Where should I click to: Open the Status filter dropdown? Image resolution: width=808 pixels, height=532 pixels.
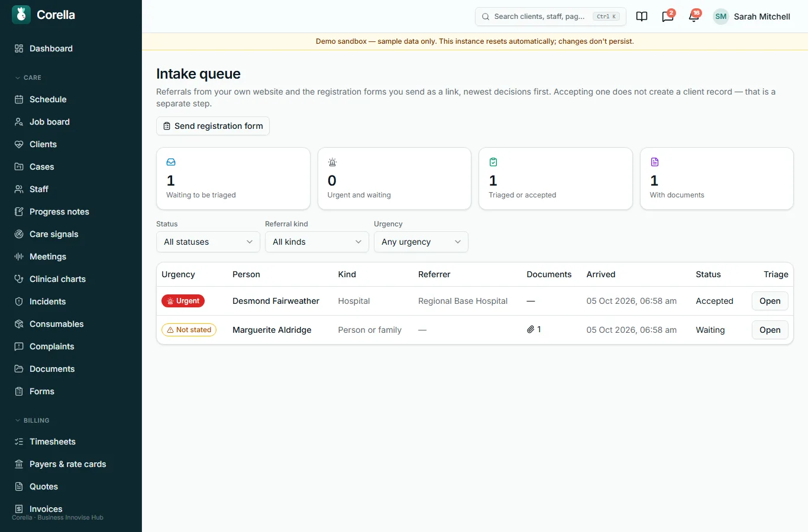[x=208, y=242]
